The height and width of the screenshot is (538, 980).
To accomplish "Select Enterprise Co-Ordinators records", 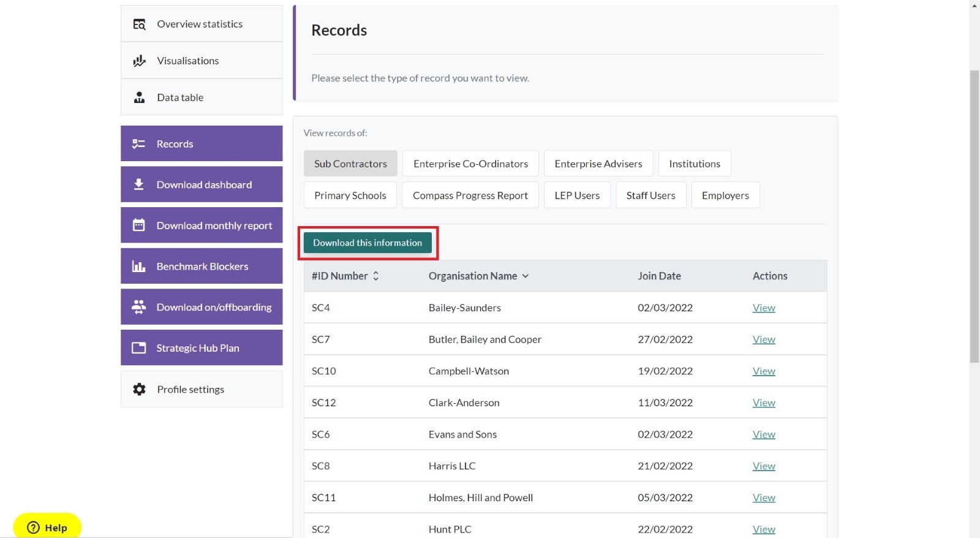I will tap(470, 164).
